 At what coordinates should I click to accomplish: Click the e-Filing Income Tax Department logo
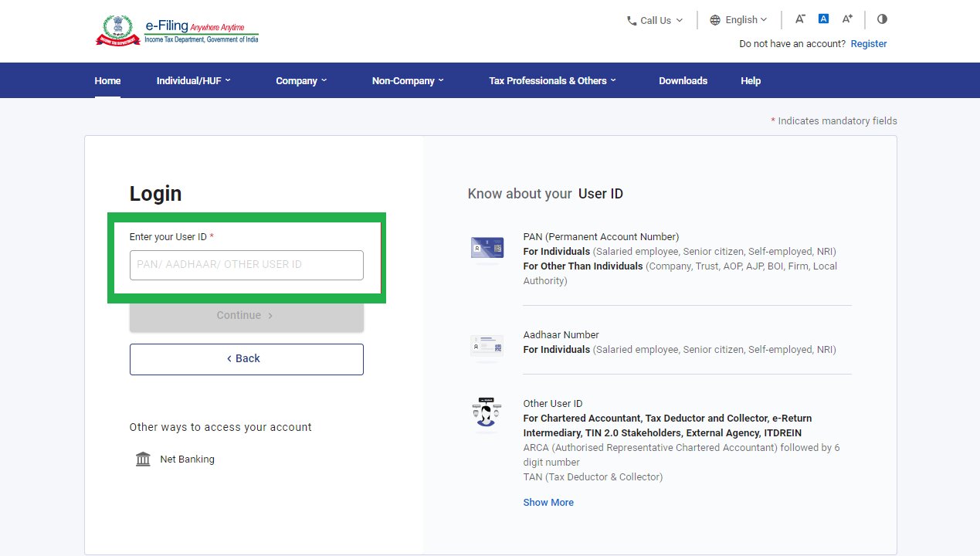tap(176, 31)
